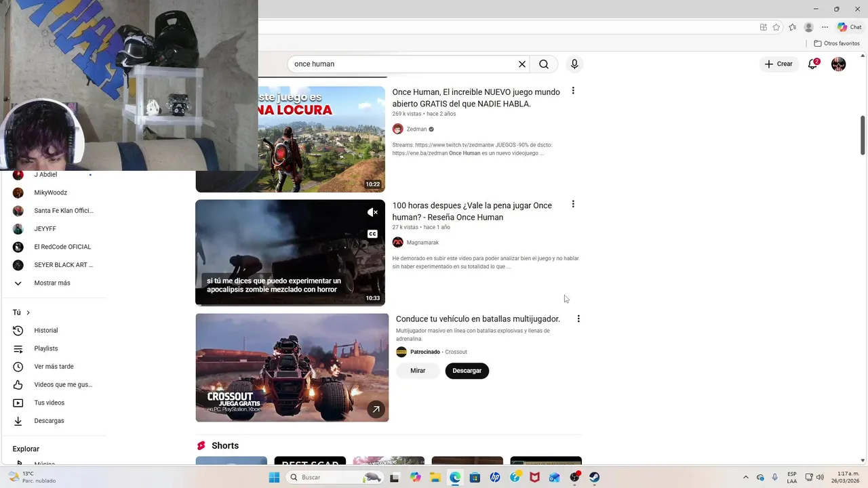This screenshot has height=488, width=868.
Task: Open the Edge favorites list icon
Action: pyautogui.click(x=793, y=27)
